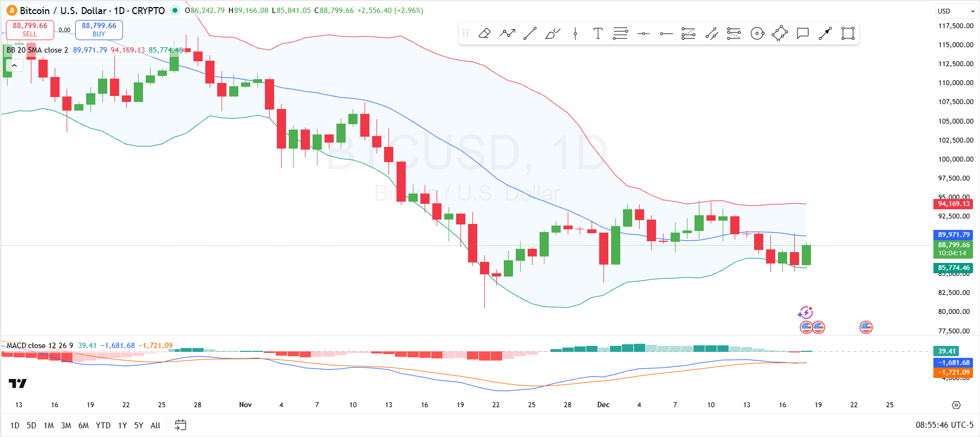Screen dimensions: 980x437
Task: Select the Vertical Line tool
Action: pyautogui.click(x=575, y=34)
